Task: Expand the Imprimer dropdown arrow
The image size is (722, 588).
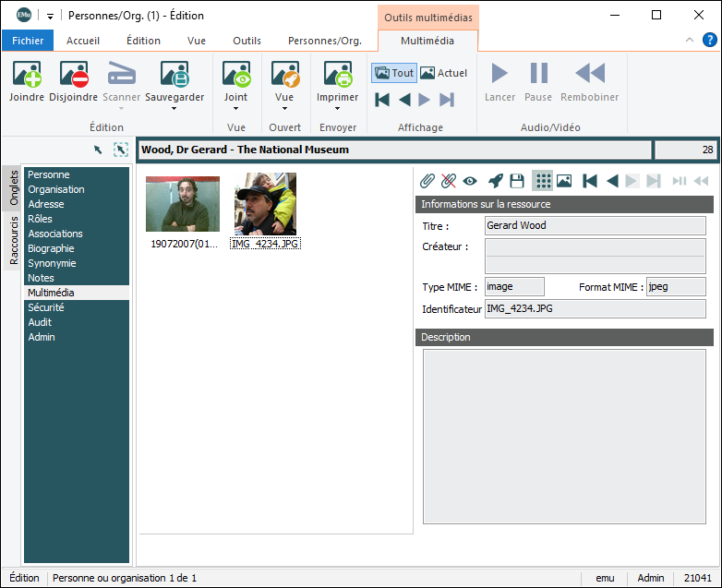Action: point(337,109)
